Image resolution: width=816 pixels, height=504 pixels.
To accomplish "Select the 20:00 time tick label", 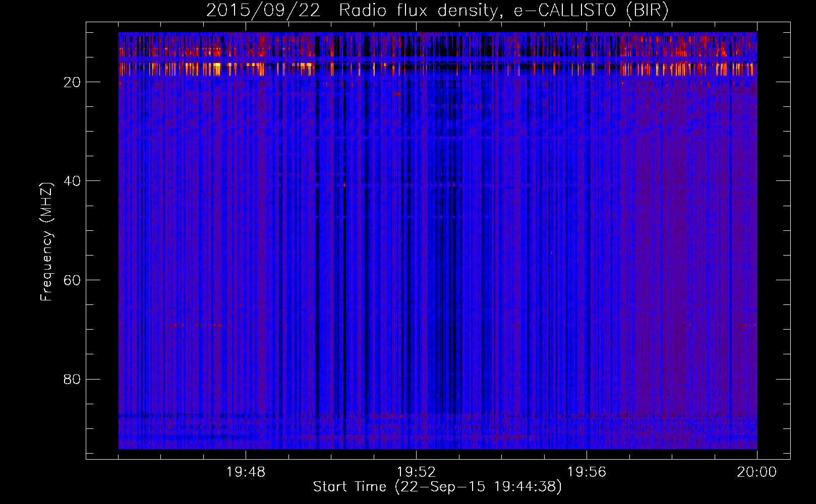I will pos(757,472).
